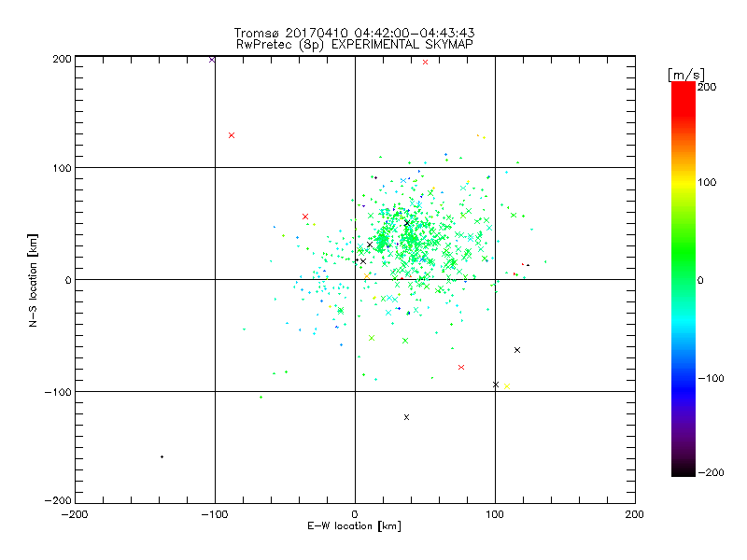This screenshot has width=747, height=560.
Task: Select the red X marker near E-W -35, N-S 55
Action: 305,217
